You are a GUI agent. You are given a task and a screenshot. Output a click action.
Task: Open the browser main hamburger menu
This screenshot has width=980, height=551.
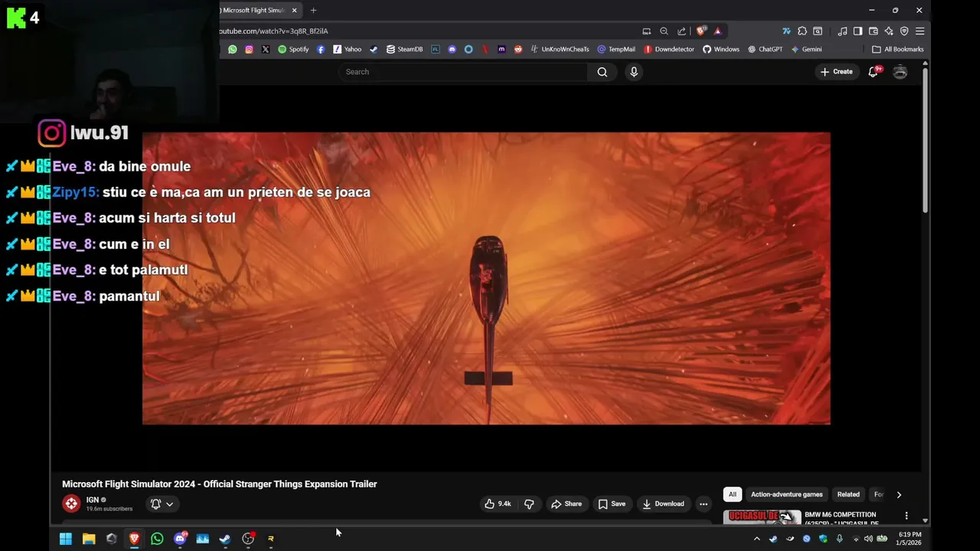920,31
